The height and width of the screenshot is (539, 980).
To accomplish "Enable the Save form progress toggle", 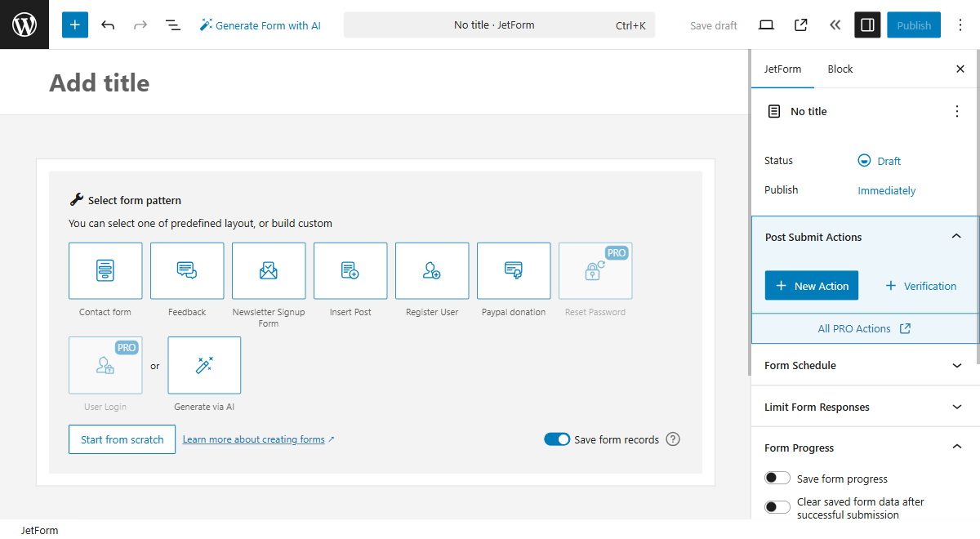I will [777, 479].
